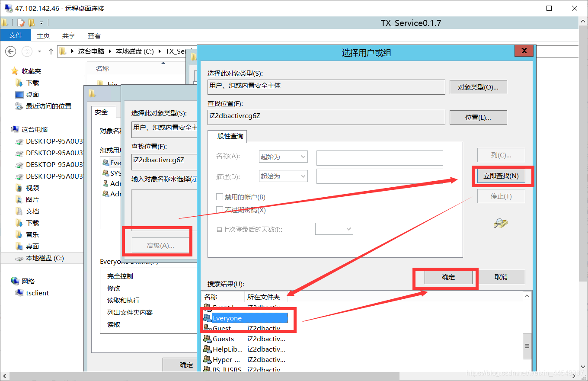Click the 对象类型(O)... button
This screenshot has height=381, width=588.
(478, 87)
